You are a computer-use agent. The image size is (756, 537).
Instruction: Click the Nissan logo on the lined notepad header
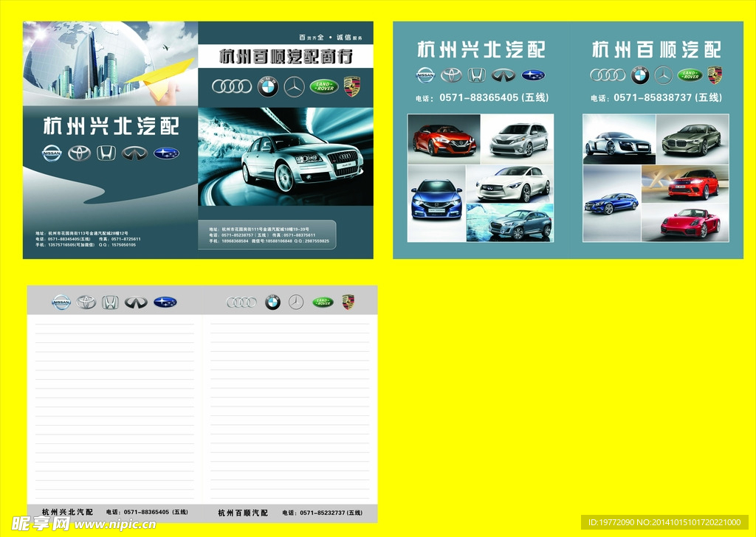pyautogui.click(x=62, y=302)
